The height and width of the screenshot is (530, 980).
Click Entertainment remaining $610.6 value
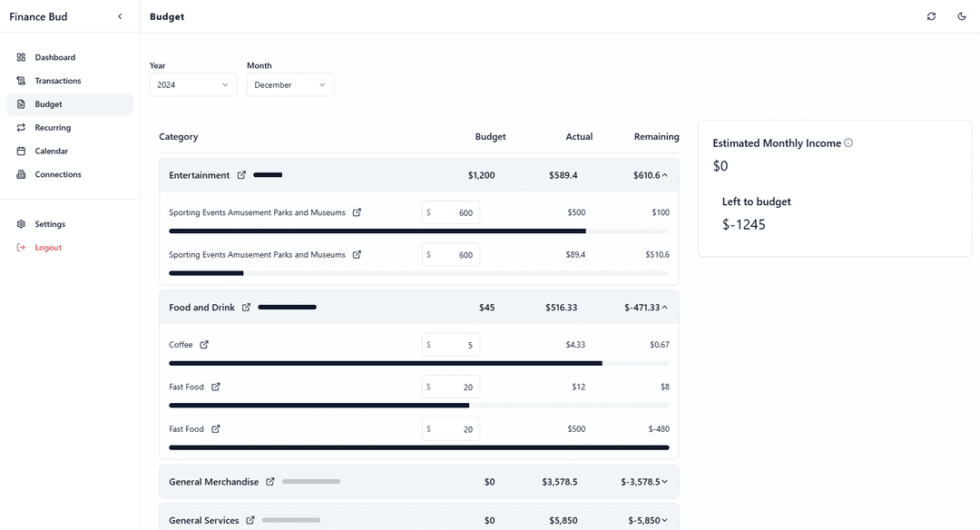(x=646, y=176)
